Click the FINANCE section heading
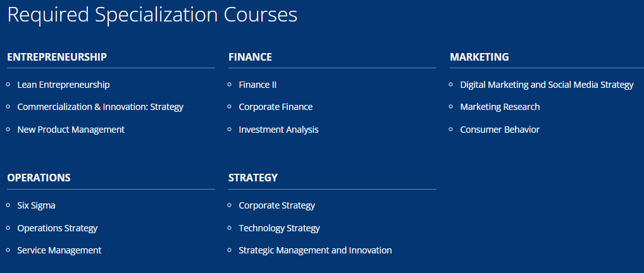 250,57
